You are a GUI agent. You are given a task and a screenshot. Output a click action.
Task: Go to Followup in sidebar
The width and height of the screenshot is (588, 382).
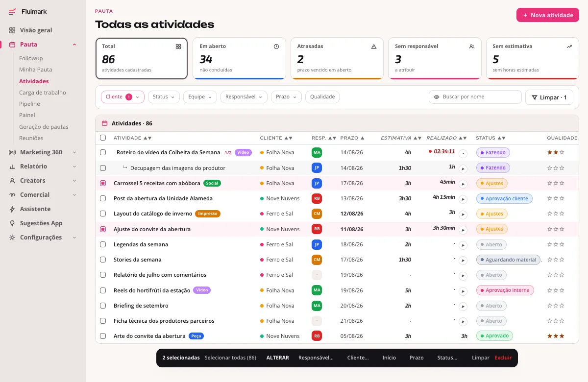pyautogui.click(x=31, y=58)
